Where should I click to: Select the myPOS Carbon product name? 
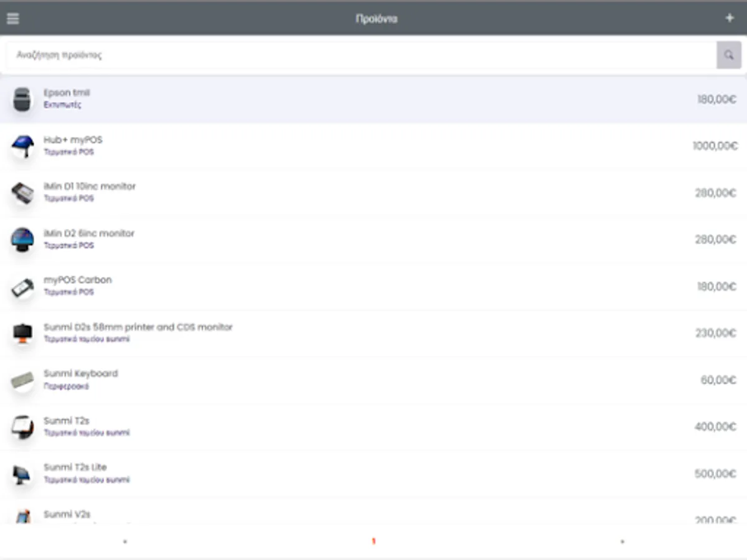78,280
